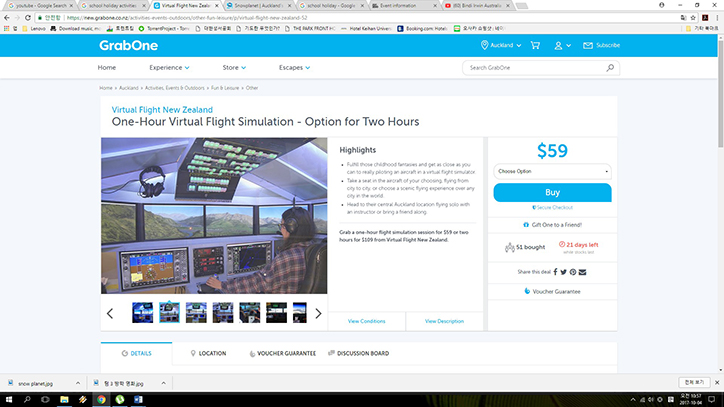The height and width of the screenshot is (407, 724).
Task: Click the search magnifier icon
Action: point(612,68)
